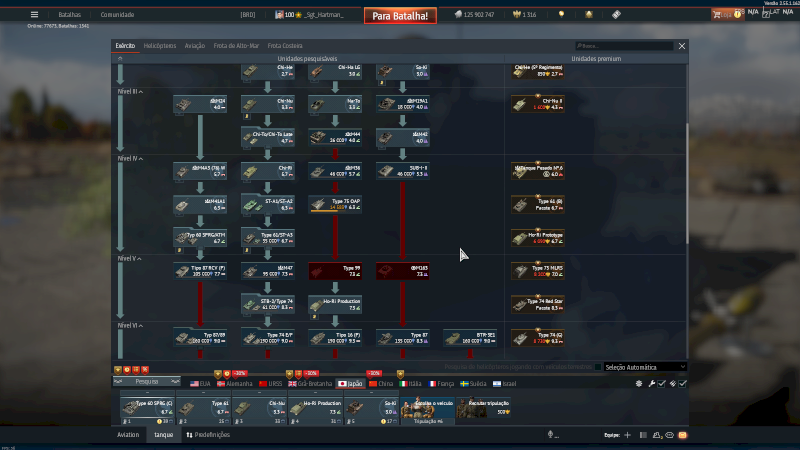Screen dimensions: 800x450
Task: Switch to the Frota de Alto-Mar tab
Action: click(x=236, y=46)
